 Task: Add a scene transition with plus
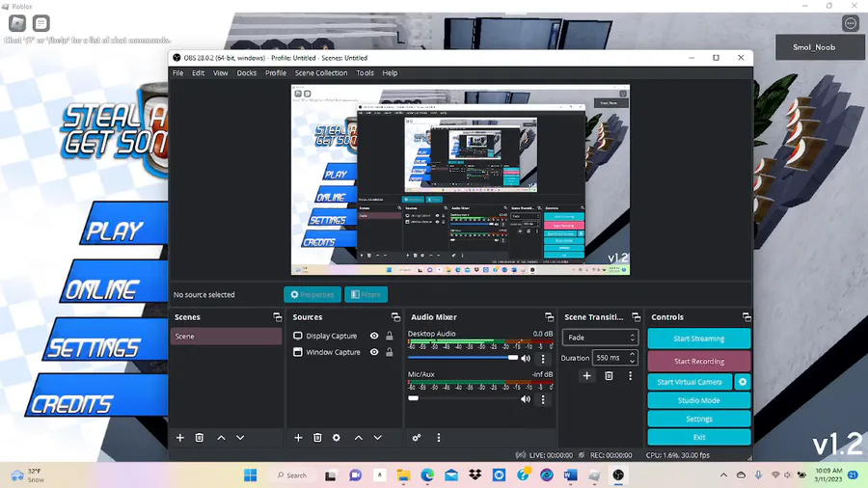click(586, 376)
